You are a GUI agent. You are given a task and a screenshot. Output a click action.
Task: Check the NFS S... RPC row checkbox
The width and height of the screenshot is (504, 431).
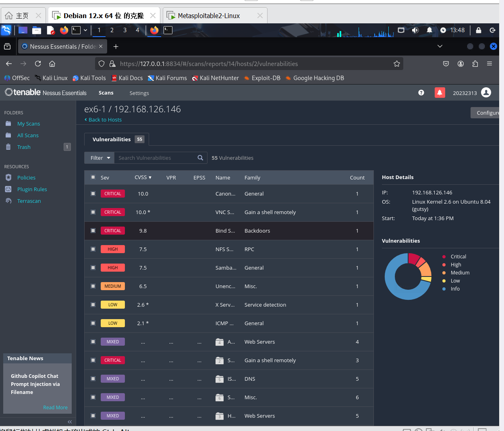[93, 249]
